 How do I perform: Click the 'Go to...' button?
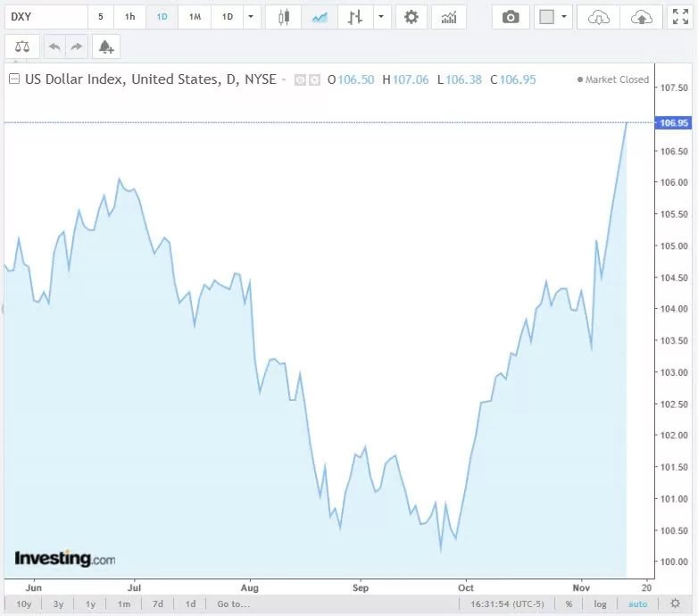click(x=233, y=604)
